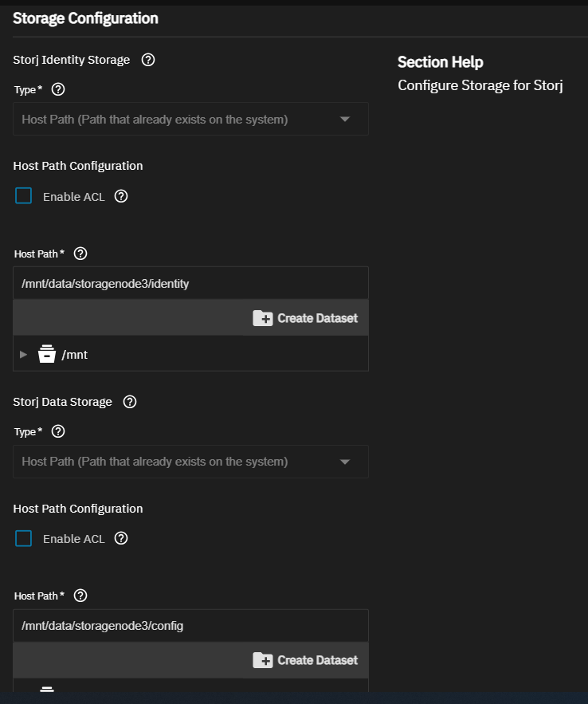Select the /mnt folder in tree
The width and height of the screenshot is (588, 704).
coord(74,355)
